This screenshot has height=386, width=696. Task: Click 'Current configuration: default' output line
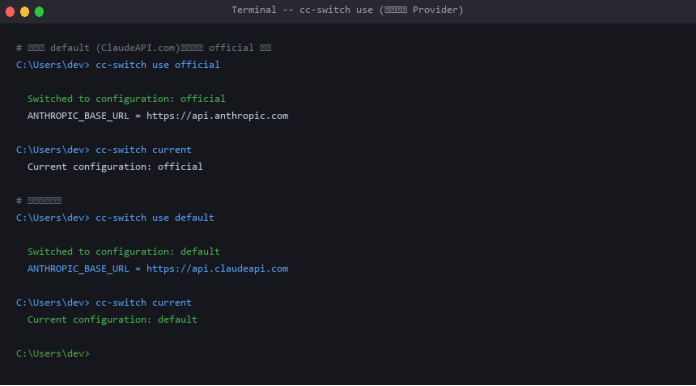(112, 320)
